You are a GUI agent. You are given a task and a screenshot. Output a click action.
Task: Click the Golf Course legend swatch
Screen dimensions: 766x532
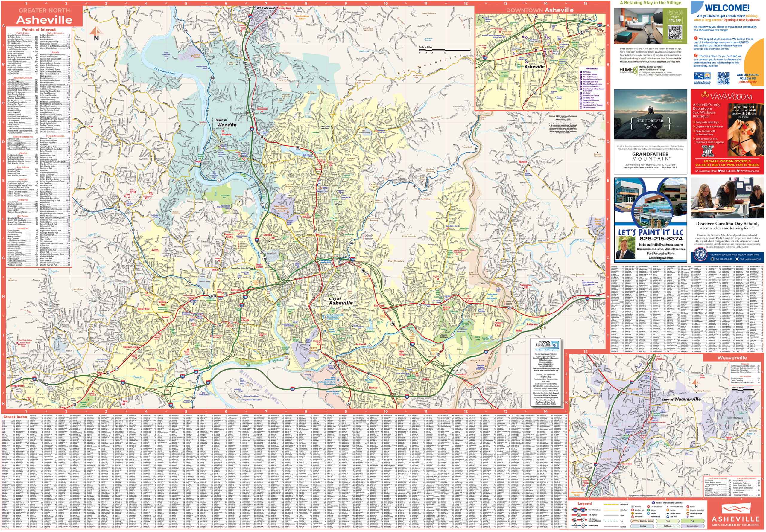[x=668, y=526]
